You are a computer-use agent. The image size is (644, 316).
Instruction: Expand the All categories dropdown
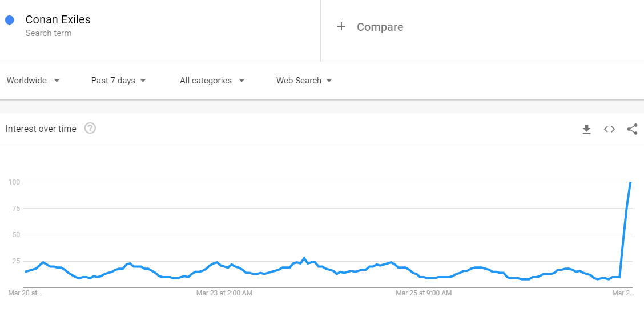pyautogui.click(x=212, y=81)
